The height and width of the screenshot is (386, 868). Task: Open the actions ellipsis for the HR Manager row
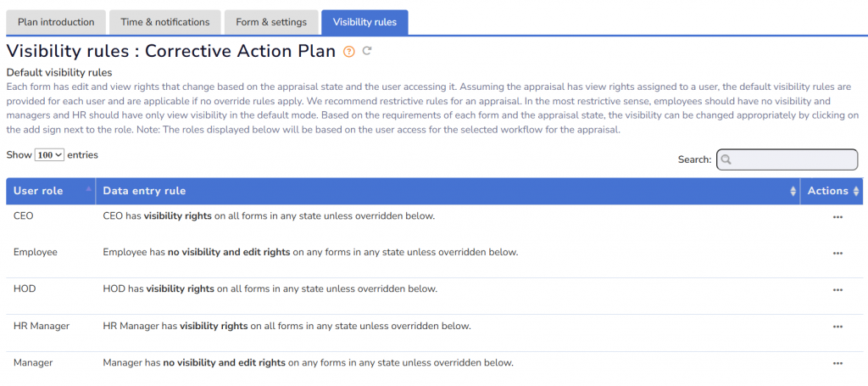pyautogui.click(x=837, y=327)
